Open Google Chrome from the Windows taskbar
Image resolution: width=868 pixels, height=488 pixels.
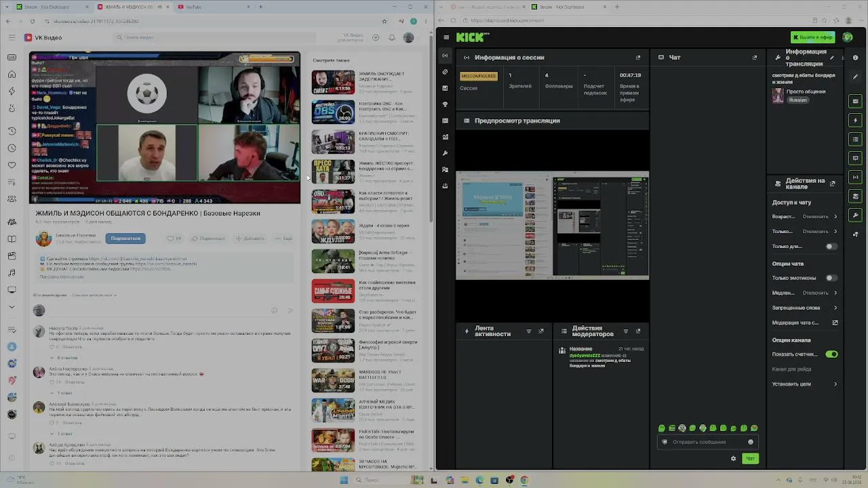[524, 481]
